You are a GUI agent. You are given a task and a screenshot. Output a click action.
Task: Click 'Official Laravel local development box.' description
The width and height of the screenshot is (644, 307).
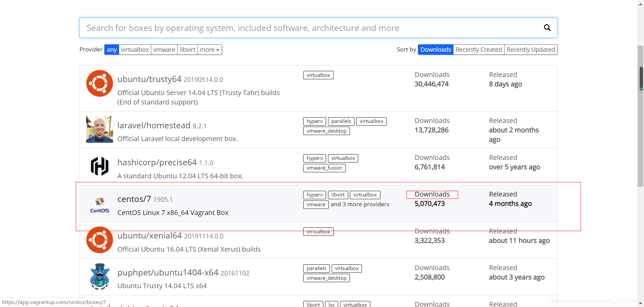(177, 139)
